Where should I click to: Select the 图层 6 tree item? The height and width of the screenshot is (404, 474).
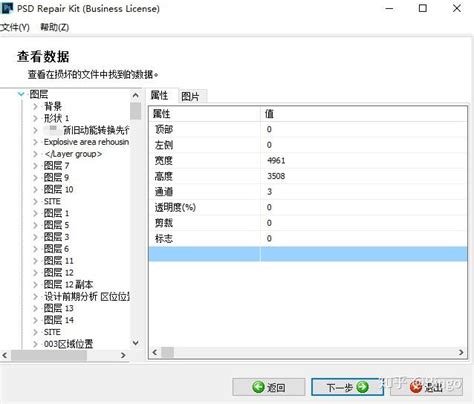[x=56, y=249]
